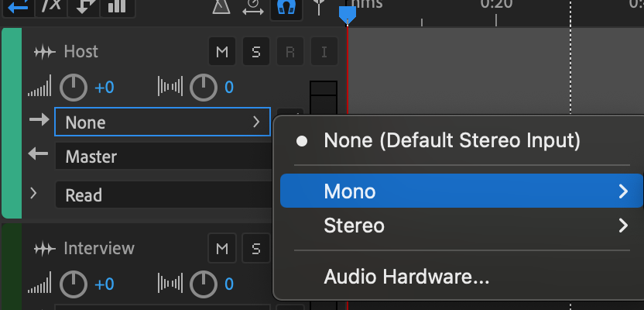
Task: Mute the Interview track
Action: coord(222,249)
